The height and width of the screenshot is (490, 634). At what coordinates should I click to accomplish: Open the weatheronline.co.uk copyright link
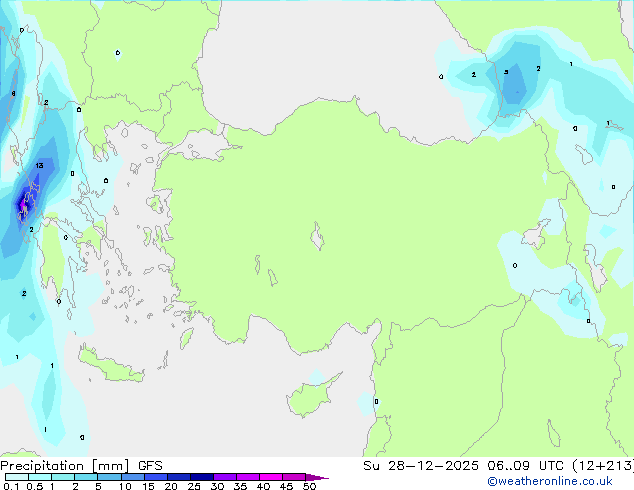point(549,481)
